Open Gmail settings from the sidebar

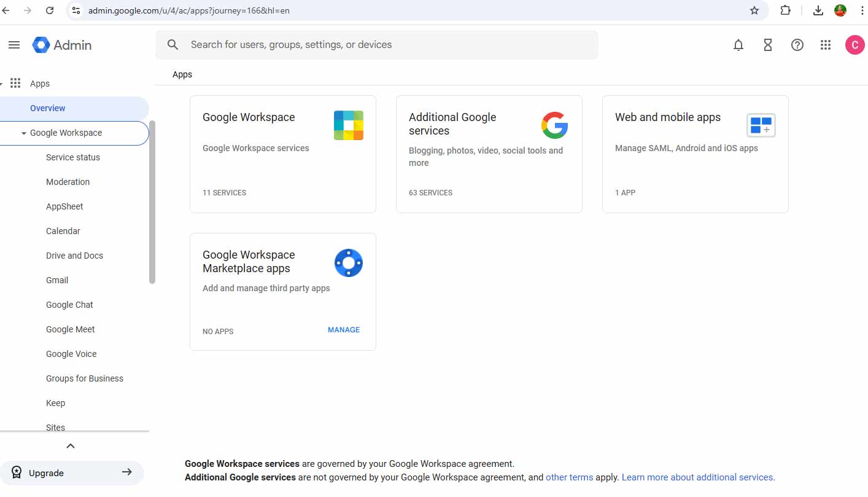tap(56, 280)
